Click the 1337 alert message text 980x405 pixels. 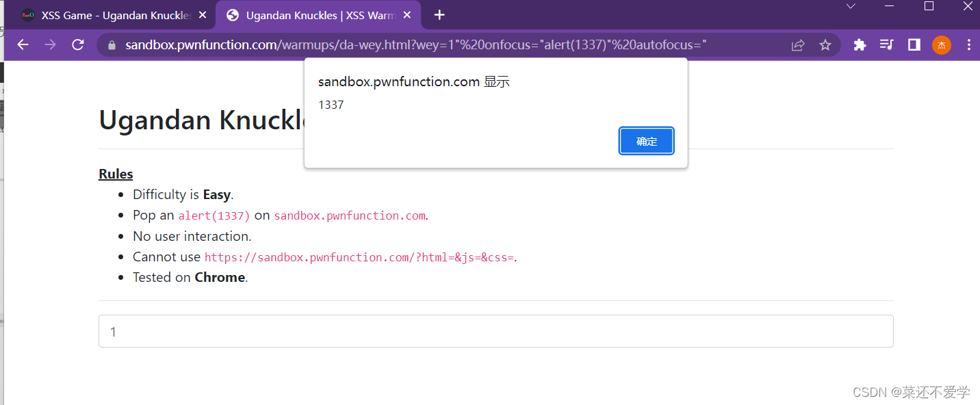click(331, 105)
